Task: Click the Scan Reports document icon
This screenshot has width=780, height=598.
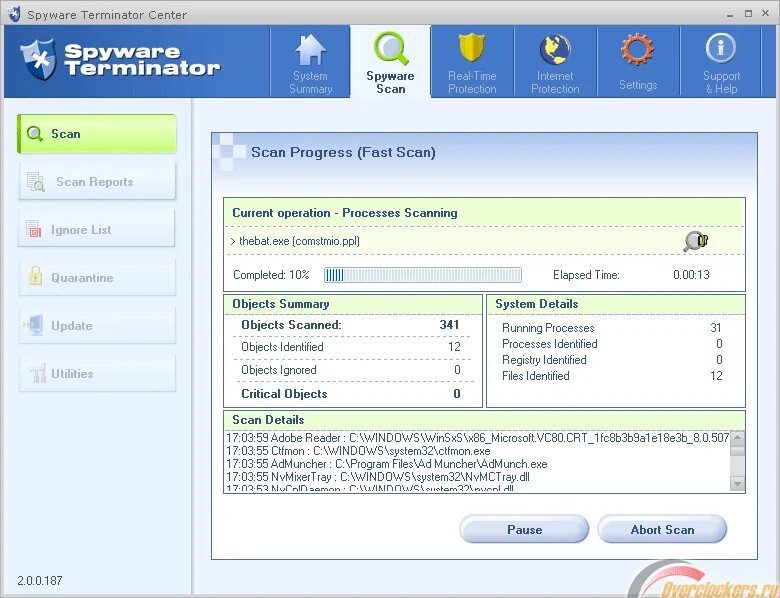Action: coord(35,182)
